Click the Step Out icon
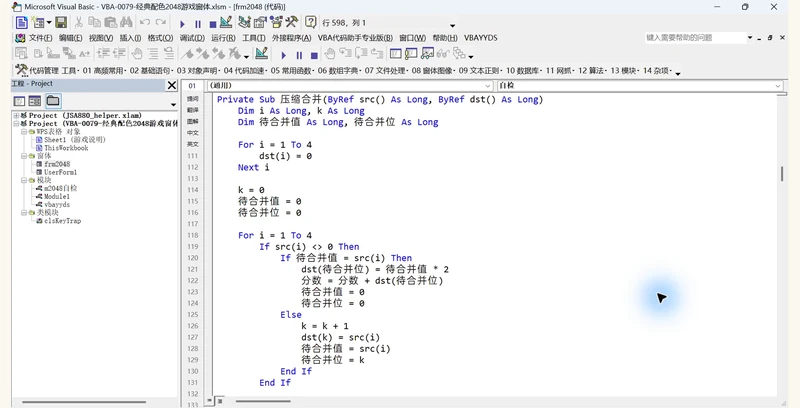The width and height of the screenshot is (800, 408). click(377, 53)
